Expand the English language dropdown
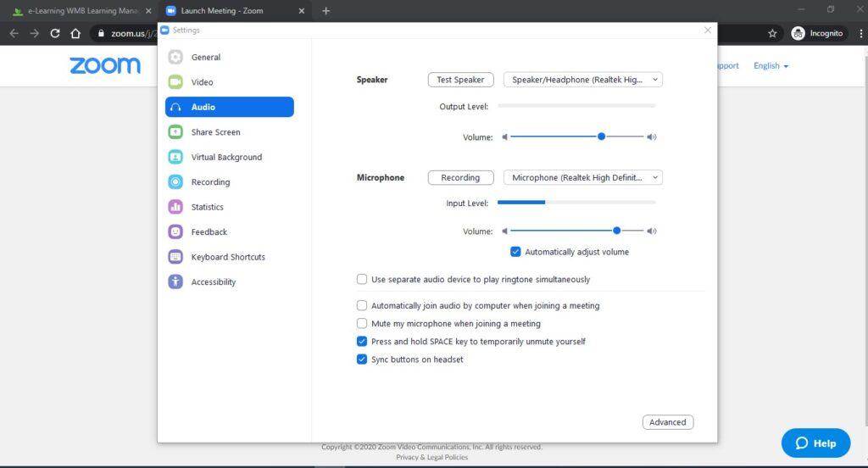Image resolution: width=868 pixels, height=468 pixels. 771,65
